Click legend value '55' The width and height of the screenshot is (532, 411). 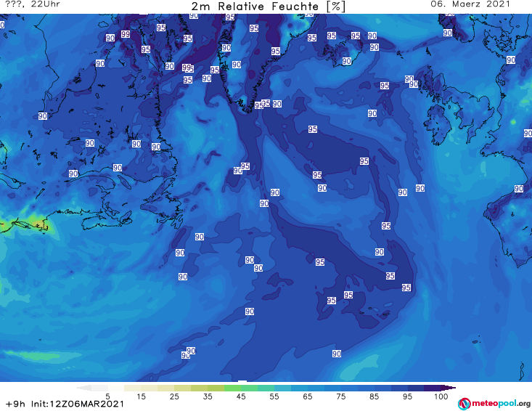coord(274,396)
